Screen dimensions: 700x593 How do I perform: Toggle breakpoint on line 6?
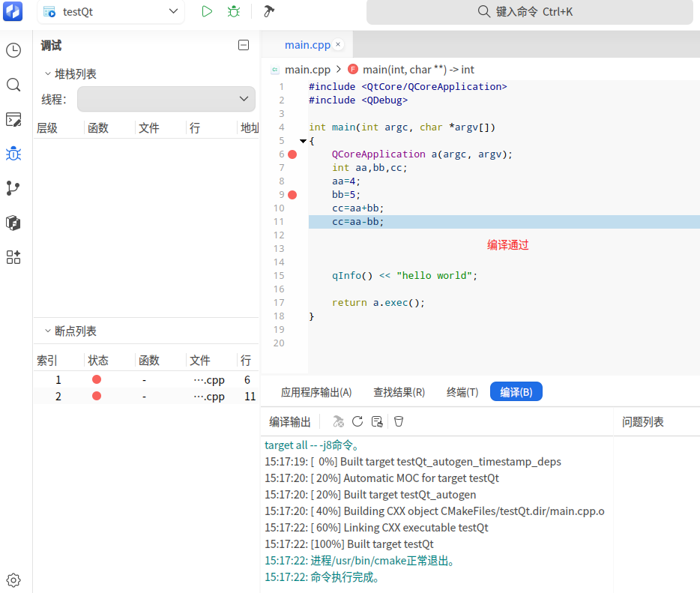click(x=292, y=154)
